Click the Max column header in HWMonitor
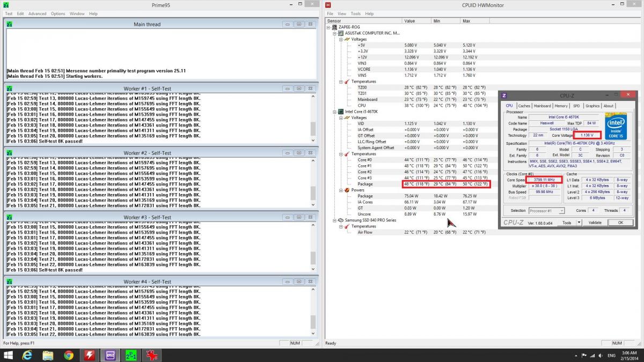Image resolution: width=644 pixels, height=362 pixels. 475,21
